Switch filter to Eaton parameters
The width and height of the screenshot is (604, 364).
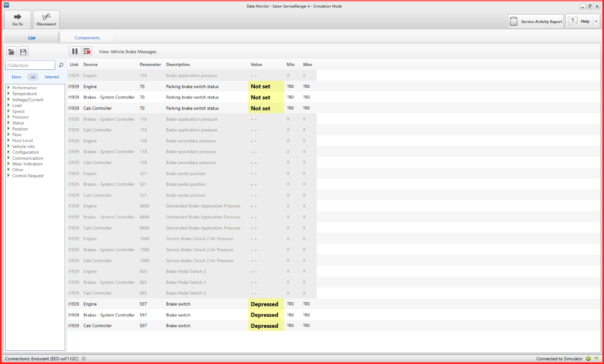tap(17, 77)
